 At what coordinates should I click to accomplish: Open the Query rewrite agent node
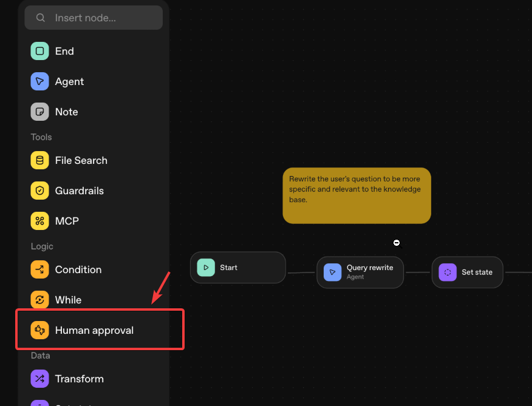[x=360, y=272]
